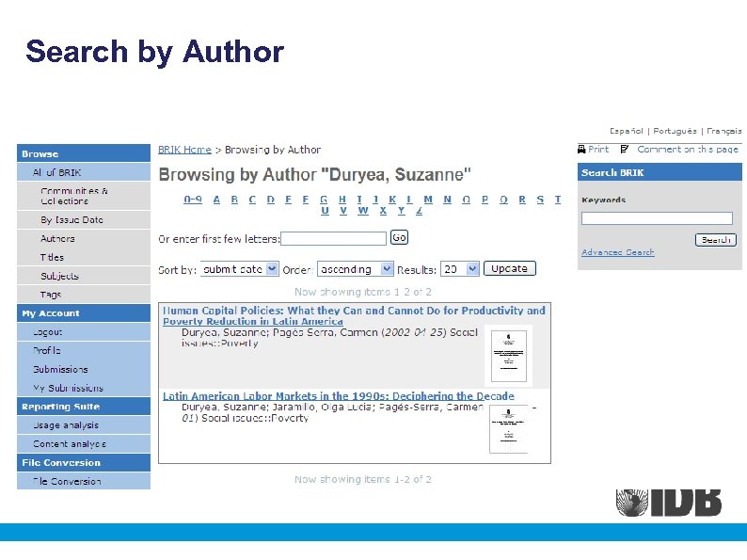Open Content analysis in Reporting Suite
This screenshot has height=560, width=747.
[84, 443]
